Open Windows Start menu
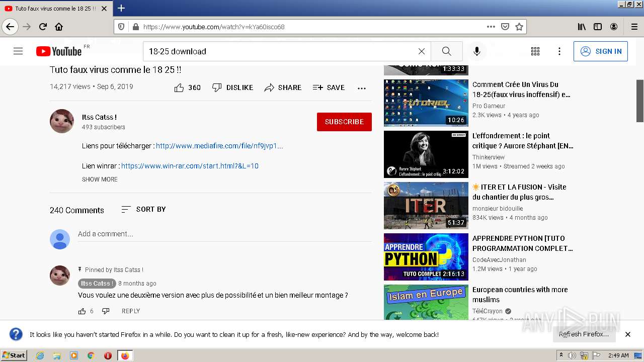 point(14,355)
